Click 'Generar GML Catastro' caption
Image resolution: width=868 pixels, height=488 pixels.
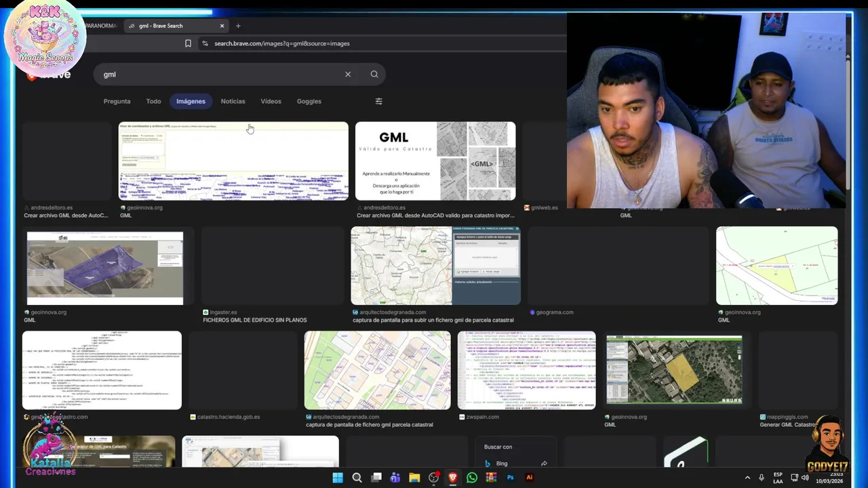(x=789, y=425)
